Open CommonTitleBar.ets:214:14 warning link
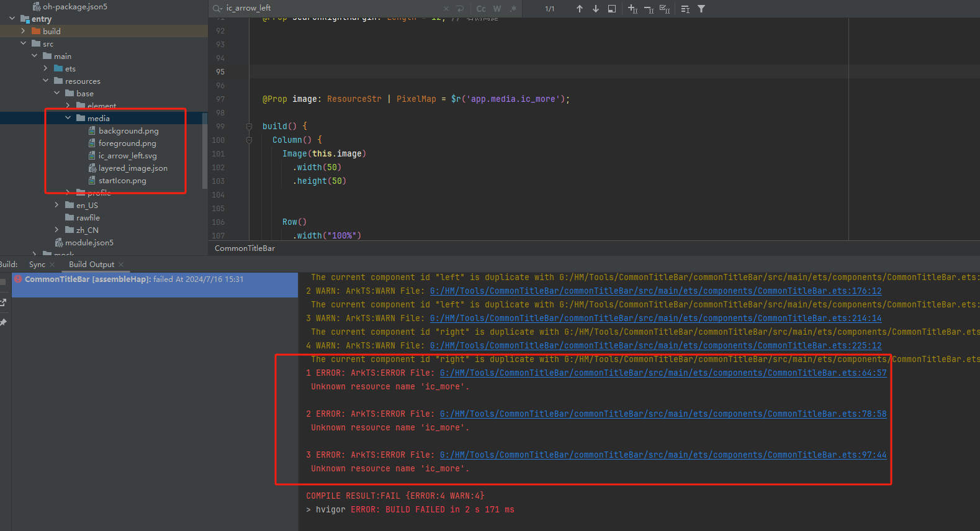 click(655, 318)
